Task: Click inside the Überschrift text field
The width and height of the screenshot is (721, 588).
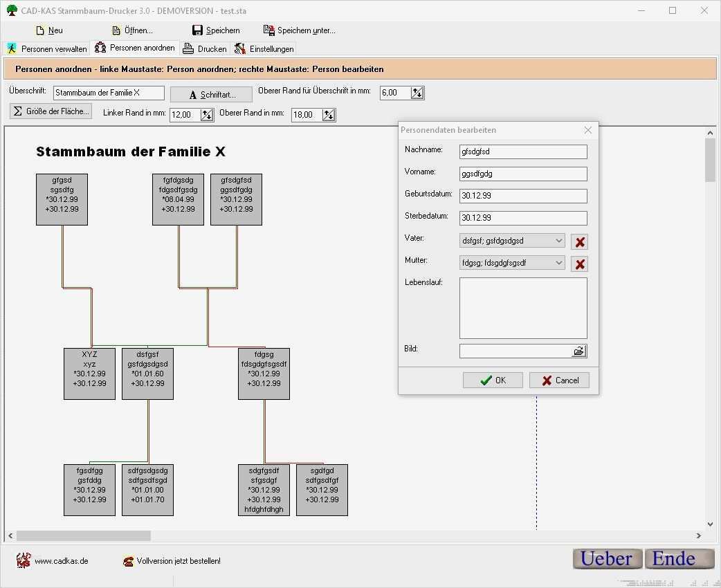Action: pyautogui.click(x=108, y=92)
